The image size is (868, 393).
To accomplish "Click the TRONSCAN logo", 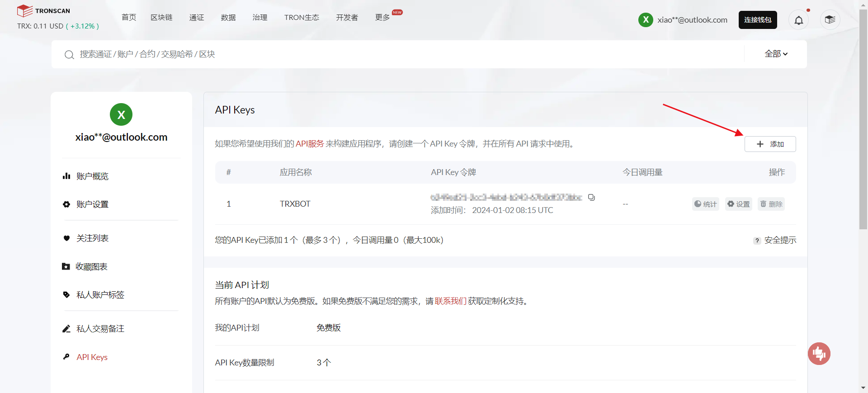I will click(x=43, y=11).
